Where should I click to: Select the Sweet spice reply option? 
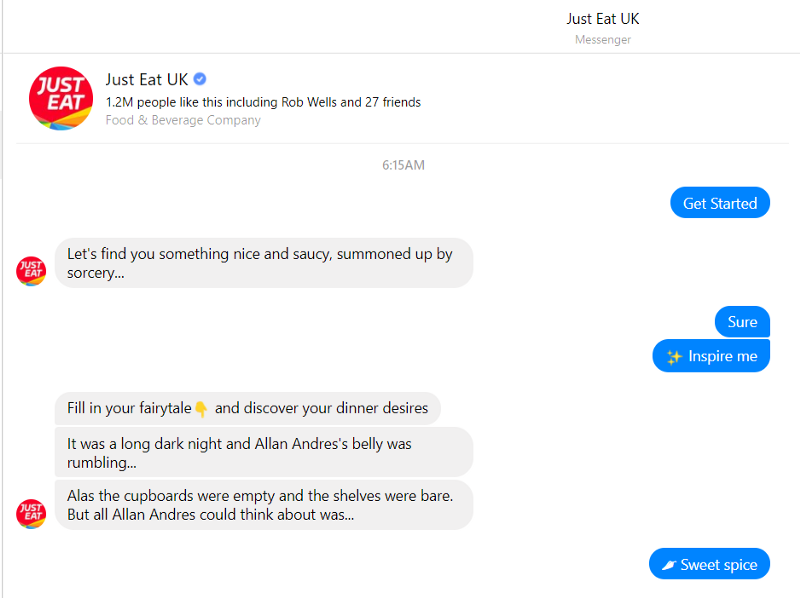pyautogui.click(x=709, y=563)
